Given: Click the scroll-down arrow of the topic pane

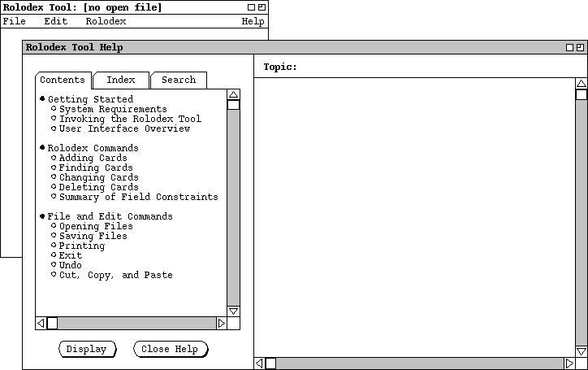Looking at the screenshot, I should pos(581,351).
